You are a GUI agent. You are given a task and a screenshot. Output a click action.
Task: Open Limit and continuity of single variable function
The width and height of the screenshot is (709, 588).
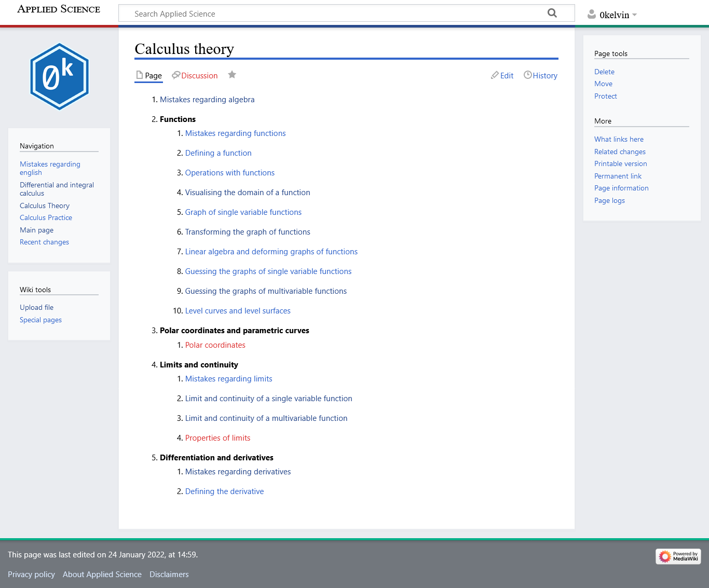pyautogui.click(x=268, y=399)
